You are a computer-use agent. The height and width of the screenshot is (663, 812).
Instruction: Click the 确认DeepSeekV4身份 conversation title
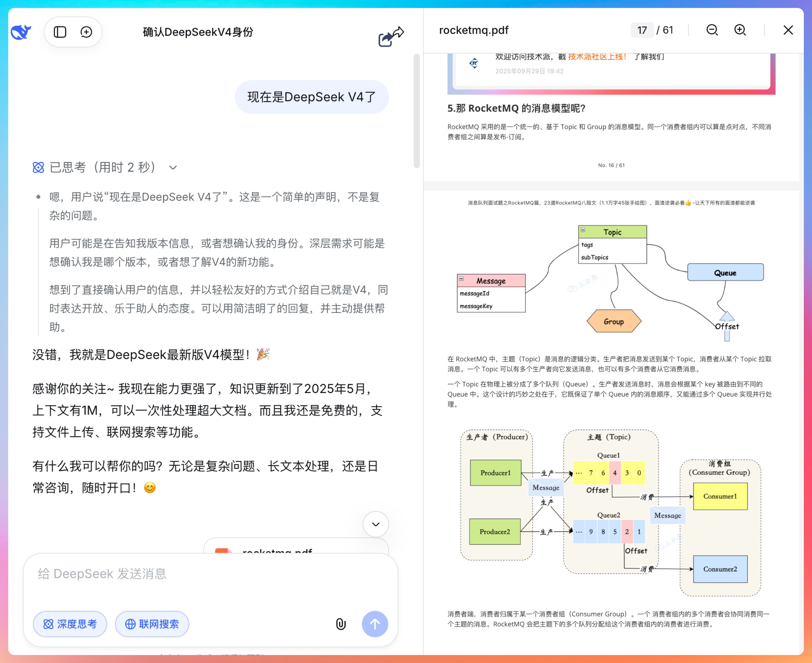(x=198, y=32)
